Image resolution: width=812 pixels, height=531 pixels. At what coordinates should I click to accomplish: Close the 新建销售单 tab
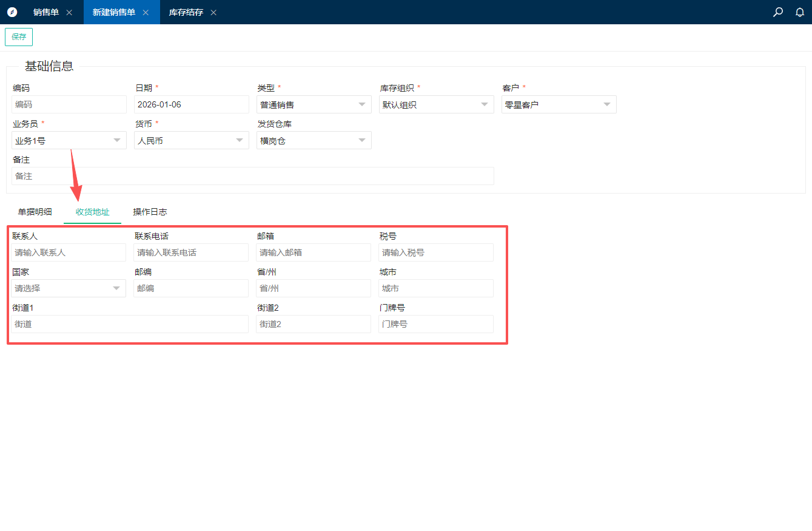(x=146, y=13)
